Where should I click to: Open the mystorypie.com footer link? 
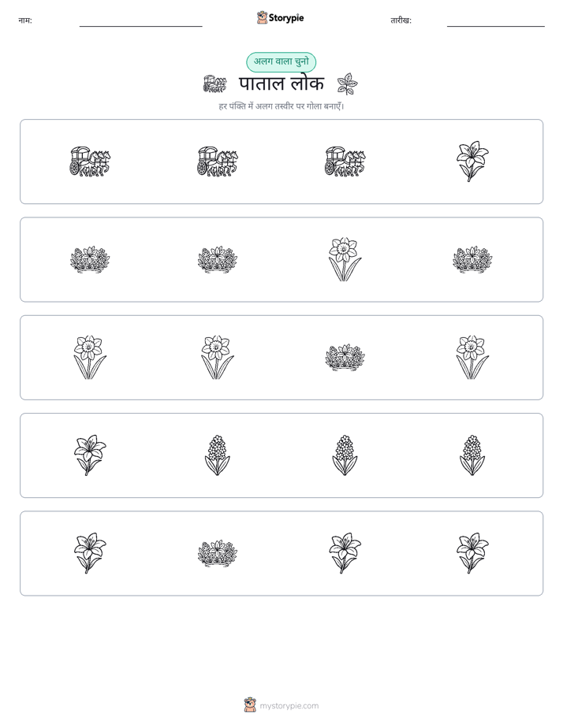tap(289, 706)
